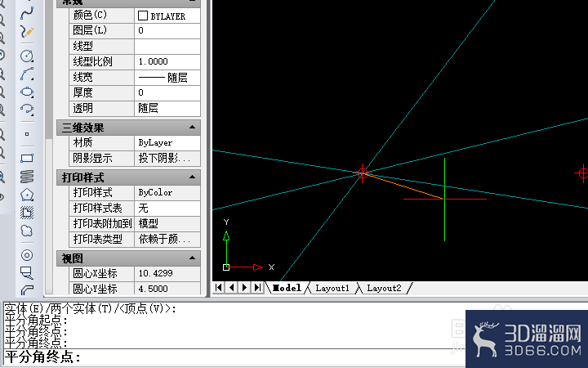Select the freehand Sketch pencil tool
588x368 pixels.
click(x=27, y=32)
